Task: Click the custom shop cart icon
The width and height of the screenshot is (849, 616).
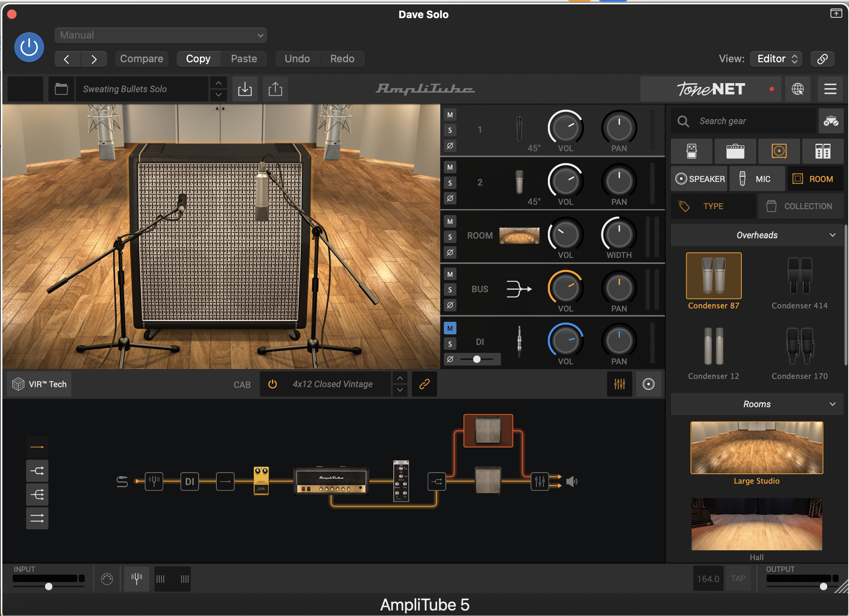Action: pos(831,121)
